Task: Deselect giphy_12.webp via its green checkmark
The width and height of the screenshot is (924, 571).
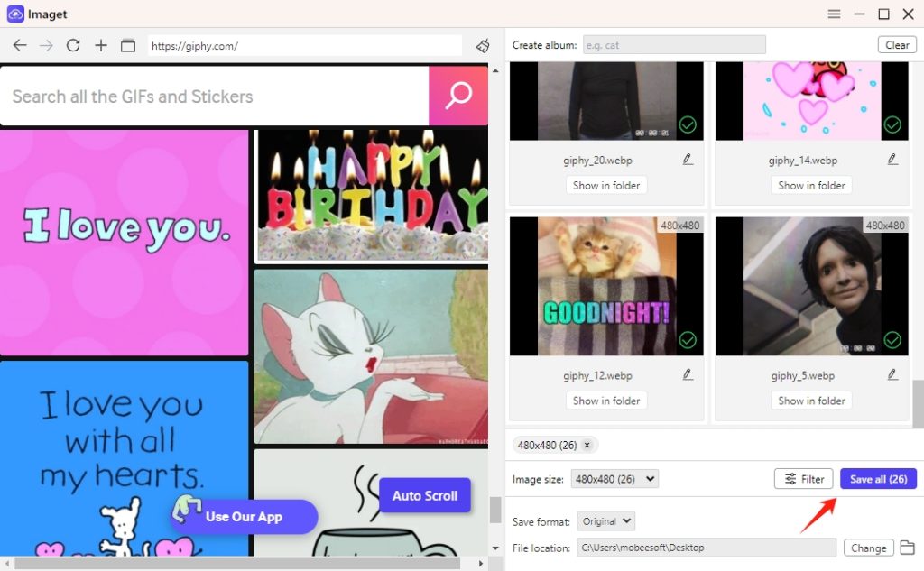Action: (x=687, y=341)
